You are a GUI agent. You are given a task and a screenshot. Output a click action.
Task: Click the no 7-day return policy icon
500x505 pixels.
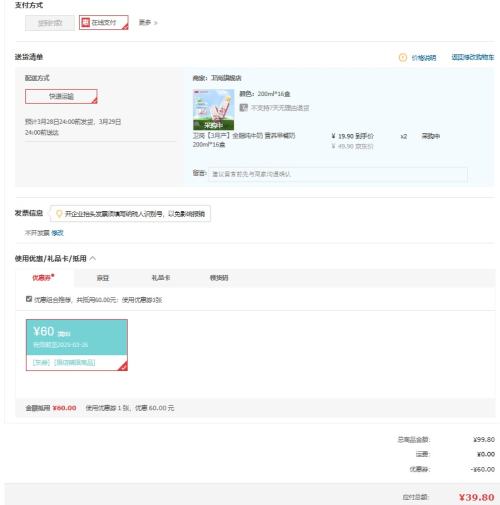(x=244, y=108)
